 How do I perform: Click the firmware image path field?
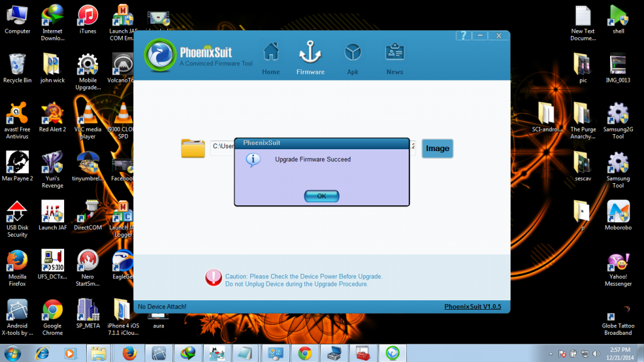(x=222, y=147)
